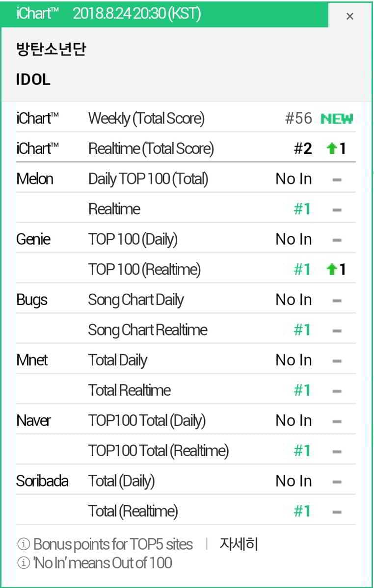Click the dash icon on Bugs Daily row
The image size is (374, 588).
point(337,300)
